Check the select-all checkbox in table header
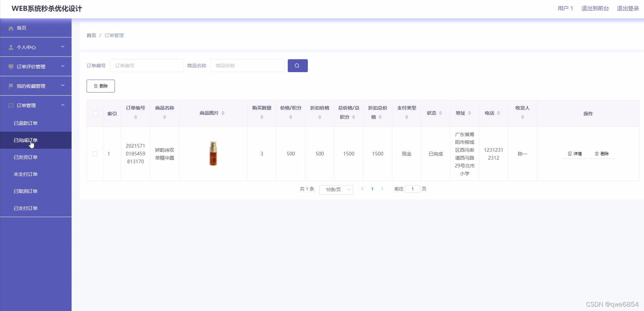 point(95,114)
